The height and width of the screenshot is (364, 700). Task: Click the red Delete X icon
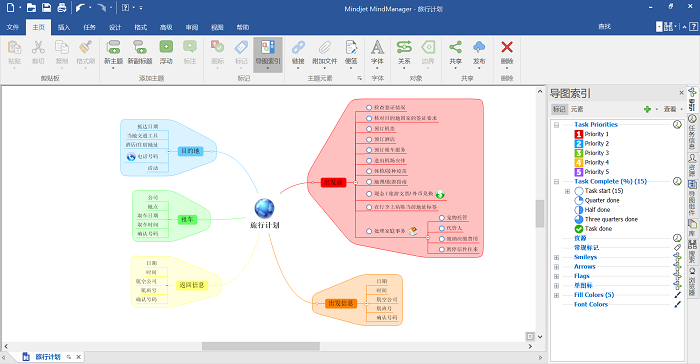(x=507, y=47)
